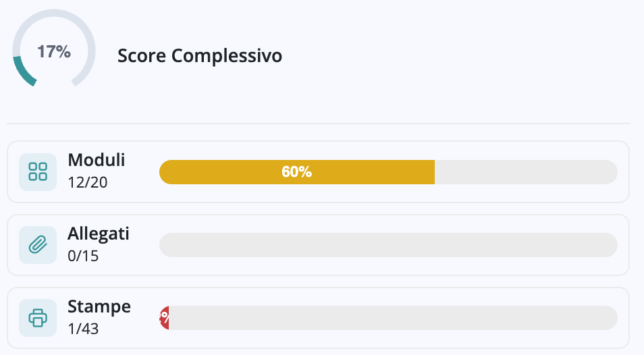Click the Score Complessivo heading

200,56
